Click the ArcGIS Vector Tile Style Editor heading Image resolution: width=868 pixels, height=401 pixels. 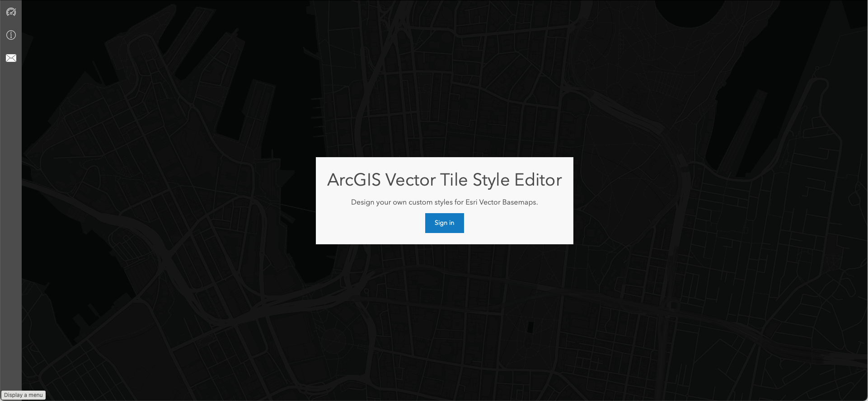click(444, 180)
